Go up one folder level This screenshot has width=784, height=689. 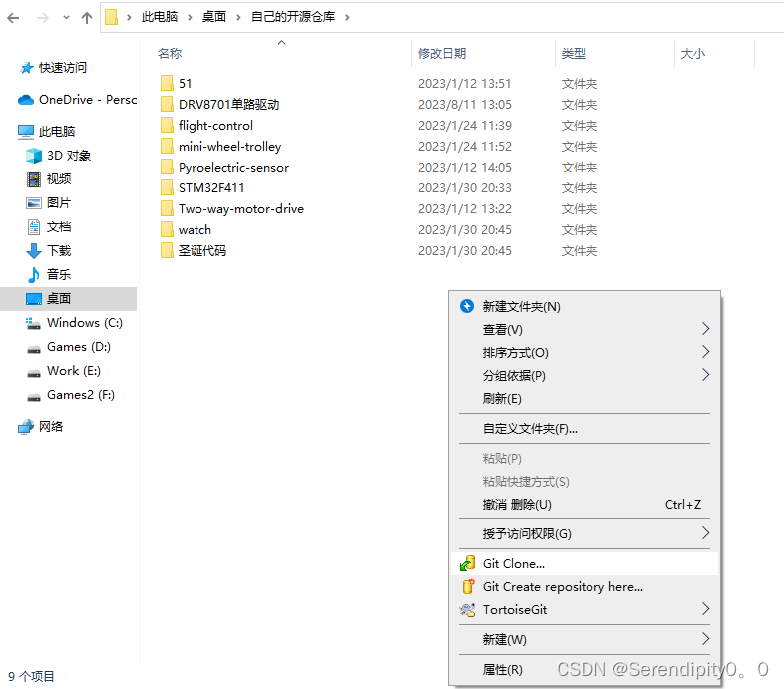(x=87, y=18)
